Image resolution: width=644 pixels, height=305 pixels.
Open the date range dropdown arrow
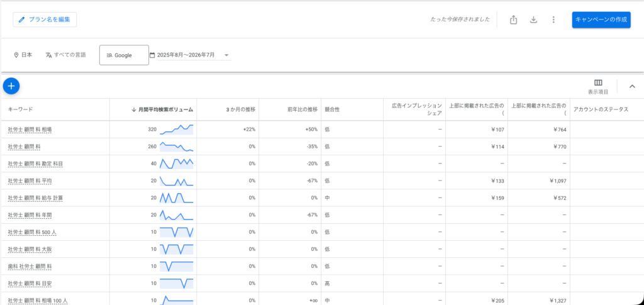[226, 55]
